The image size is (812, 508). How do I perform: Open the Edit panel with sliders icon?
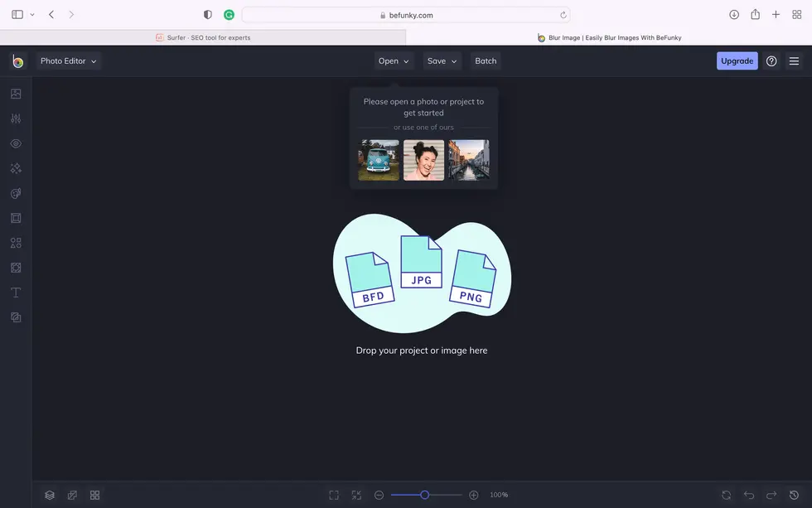[15, 118]
